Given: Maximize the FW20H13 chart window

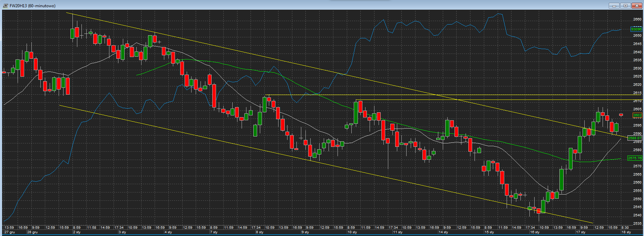Looking at the screenshot, I should click(x=625, y=6).
